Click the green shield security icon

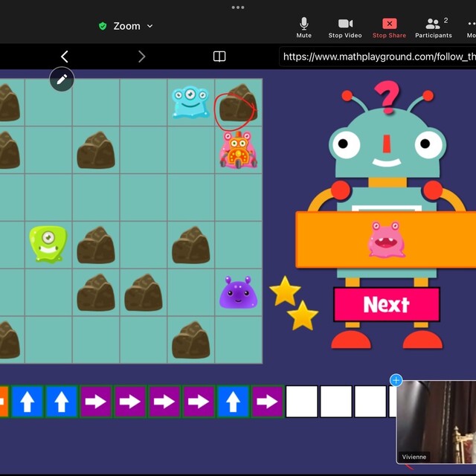[x=103, y=26]
